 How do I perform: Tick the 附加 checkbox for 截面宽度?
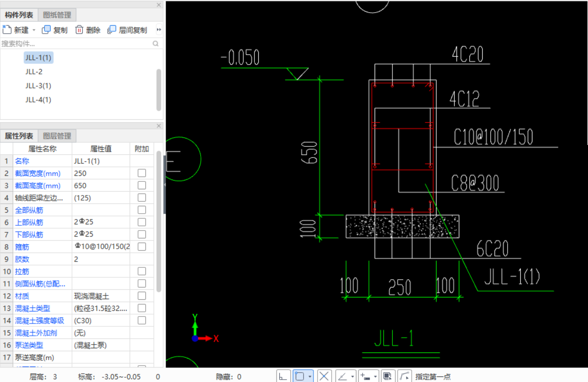point(142,173)
